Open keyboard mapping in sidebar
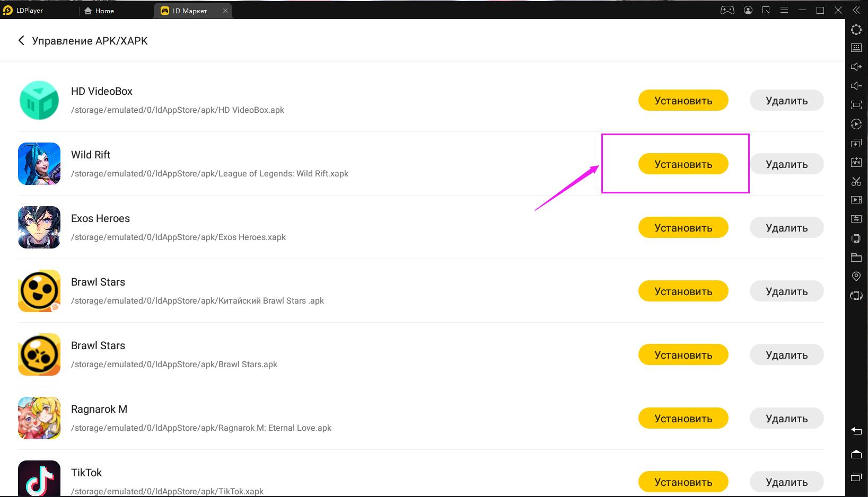Viewport: 868px width, 497px height. pyautogui.click(x=856, y=48)
